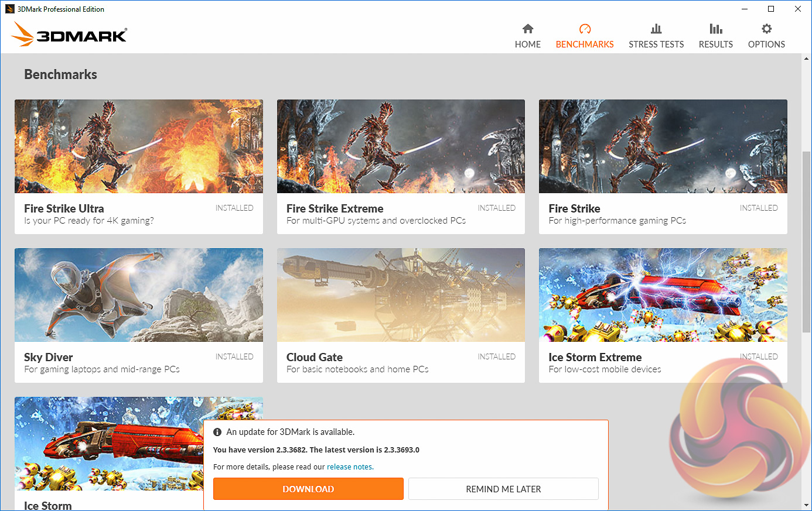Click the scrollbar down arrow
Image resolution: width=812 pixels, height=511 pixels.
point(806,505)
